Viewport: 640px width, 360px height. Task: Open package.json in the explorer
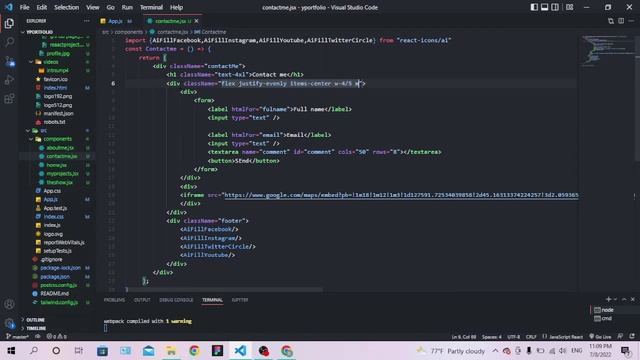point(55,277)
